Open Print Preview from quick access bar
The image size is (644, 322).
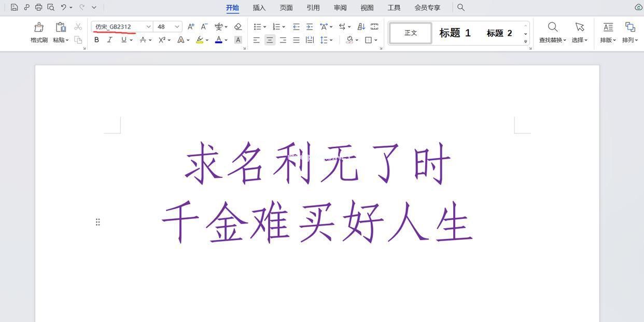tap(51, 7)
